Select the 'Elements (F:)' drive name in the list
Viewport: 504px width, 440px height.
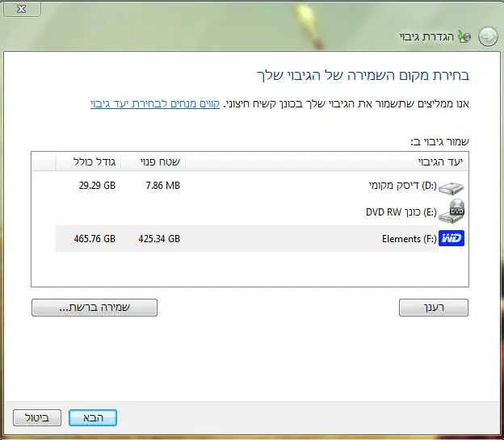pyautogui.click(x=409, y=239)
